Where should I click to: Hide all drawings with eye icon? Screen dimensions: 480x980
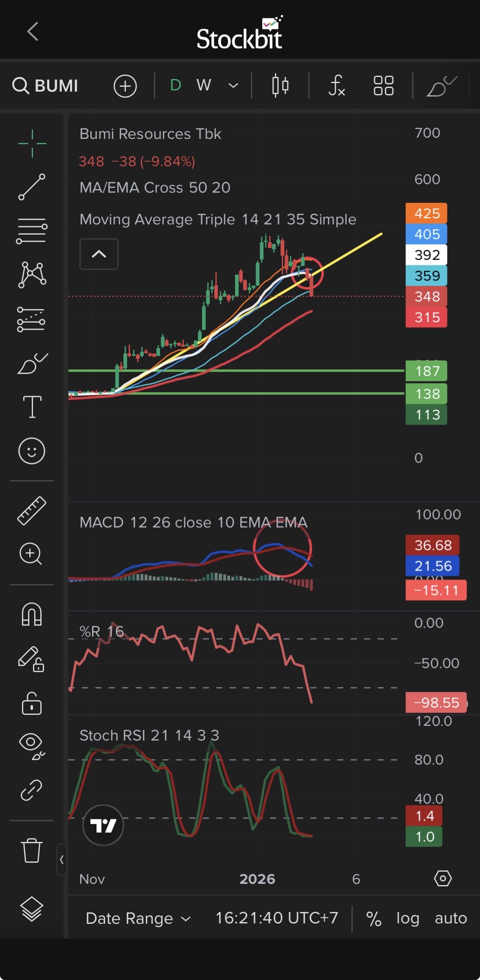(x=32, y=747)
